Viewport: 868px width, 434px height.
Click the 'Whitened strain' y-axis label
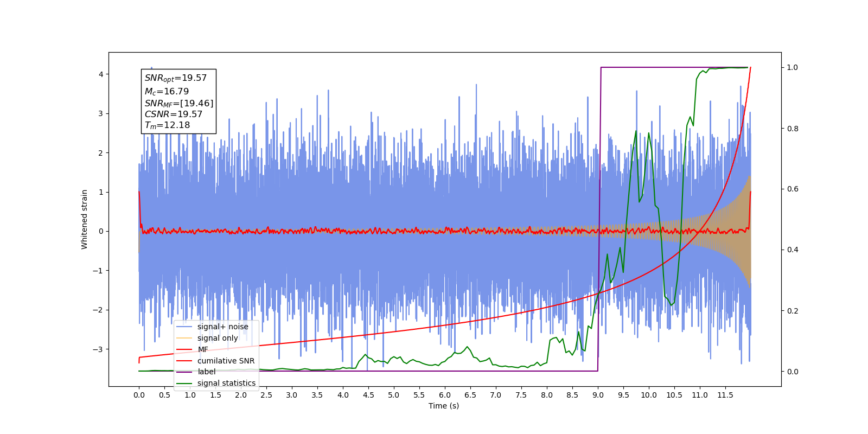pos(85,219)
